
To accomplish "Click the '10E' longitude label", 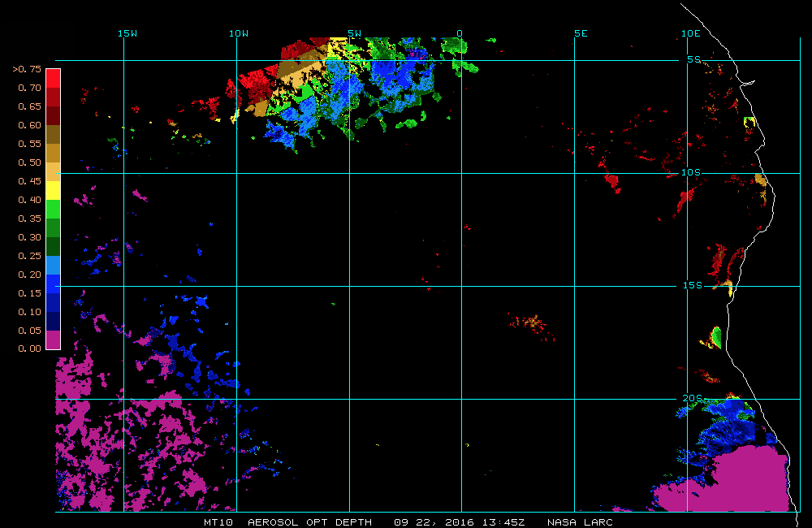I will click(691, 33).
